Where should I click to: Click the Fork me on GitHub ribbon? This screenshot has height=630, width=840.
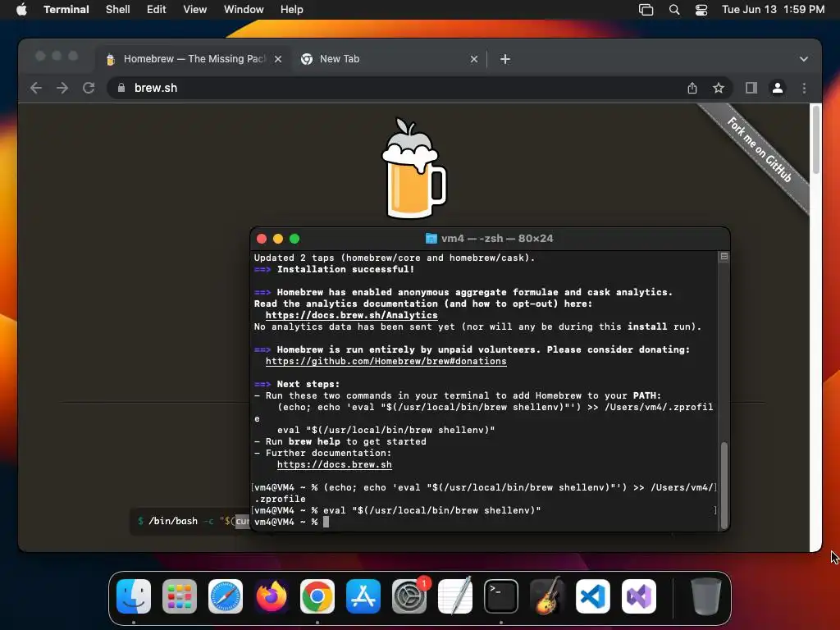759,149
